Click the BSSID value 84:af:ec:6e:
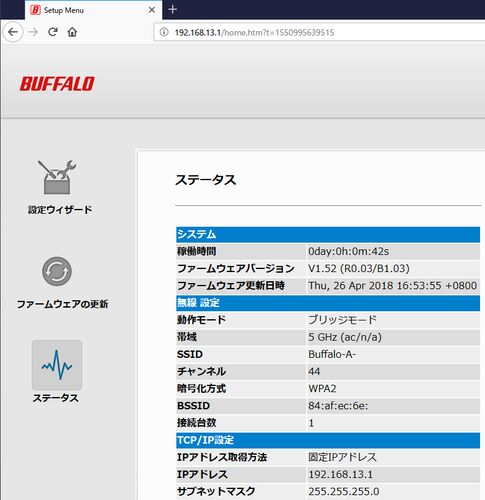 click(338, 406)
